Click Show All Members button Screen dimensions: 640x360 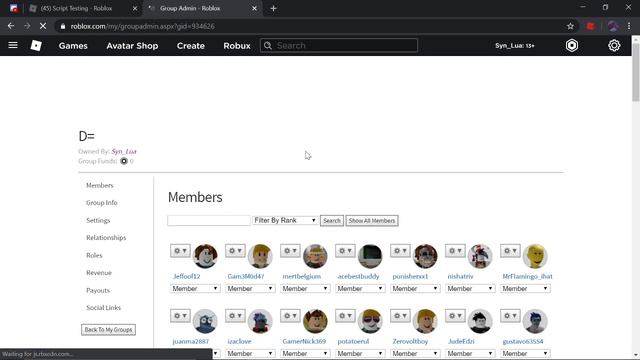pyautogui.click(x=372, y=221)
